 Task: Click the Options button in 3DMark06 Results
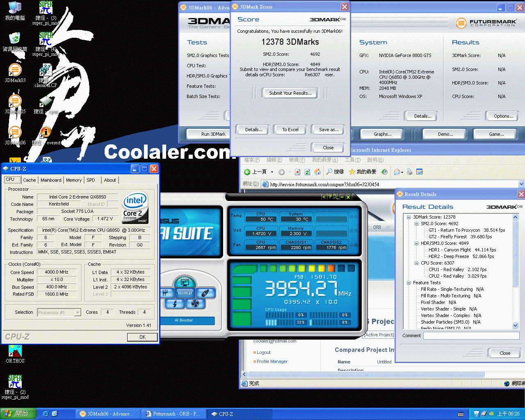503,116
